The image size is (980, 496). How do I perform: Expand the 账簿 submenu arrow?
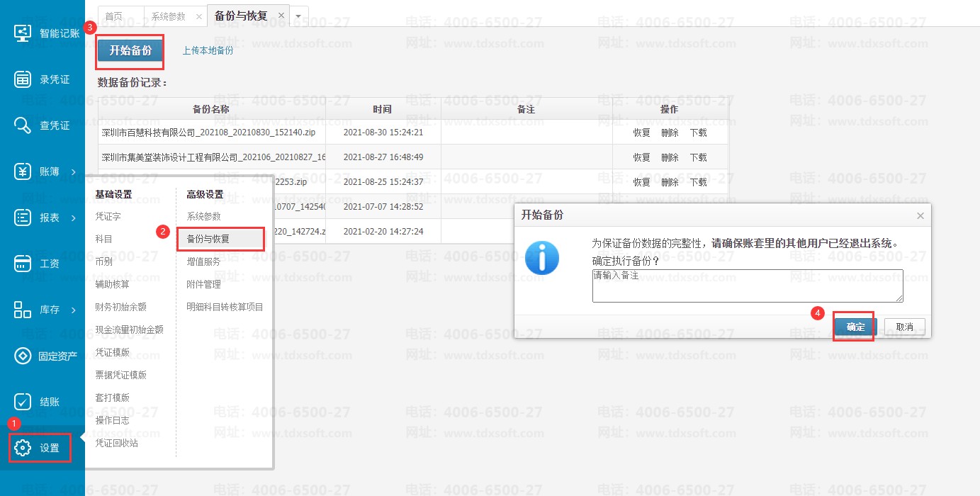pos(74,171)
